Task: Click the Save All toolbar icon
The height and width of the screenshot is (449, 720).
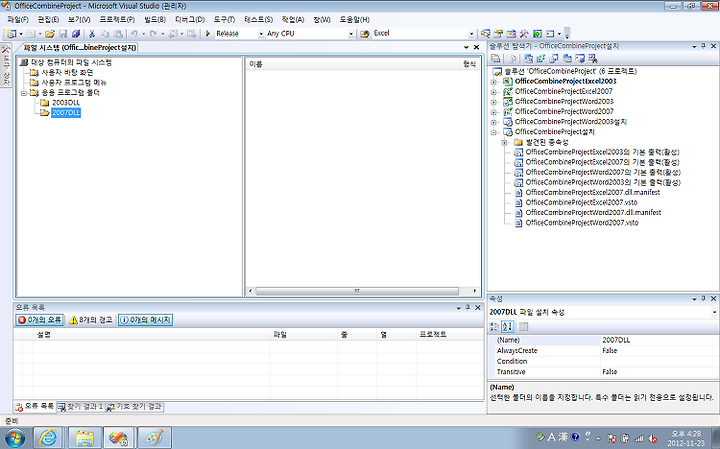Action: (x=76, y=34)
